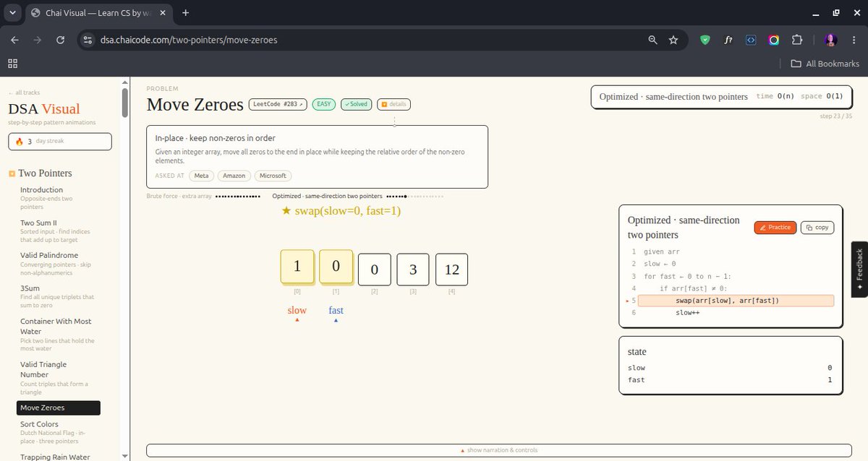Screen dimensions: 868x461
Task: Jump via Optimized approach step dots
Action: tap(414, 196)
